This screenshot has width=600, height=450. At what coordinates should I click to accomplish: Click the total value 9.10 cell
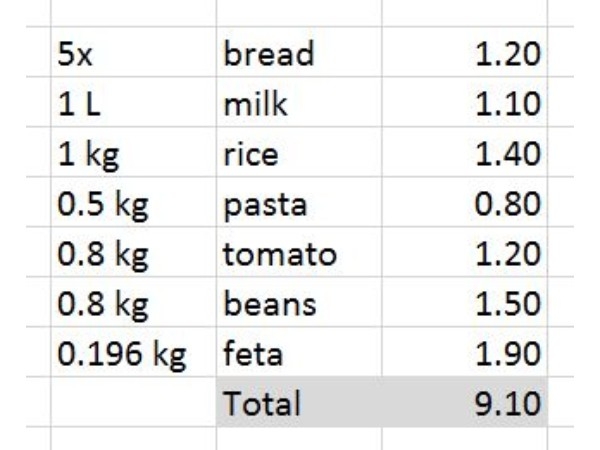click(x=465, y=402)
